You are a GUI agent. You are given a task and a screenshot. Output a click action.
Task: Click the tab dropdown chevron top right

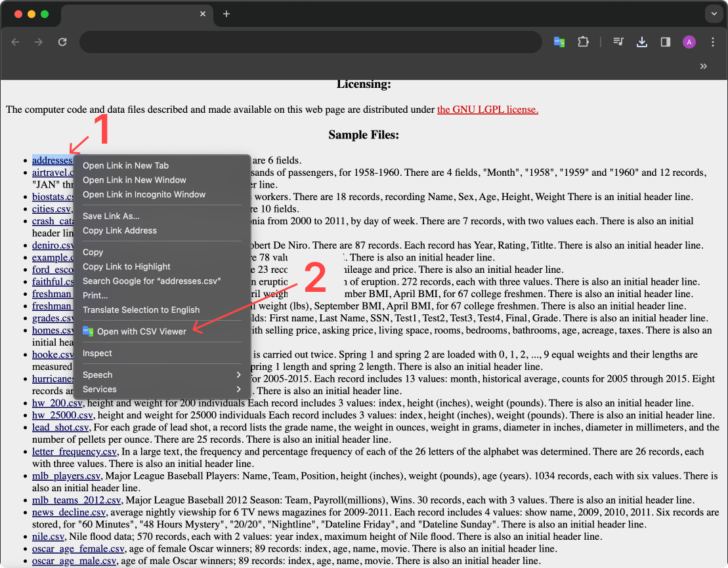[715, 14]
